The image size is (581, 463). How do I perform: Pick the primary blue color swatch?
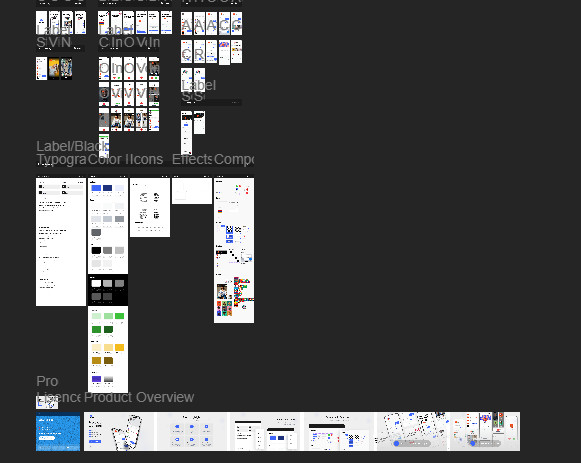click(96, 188)
